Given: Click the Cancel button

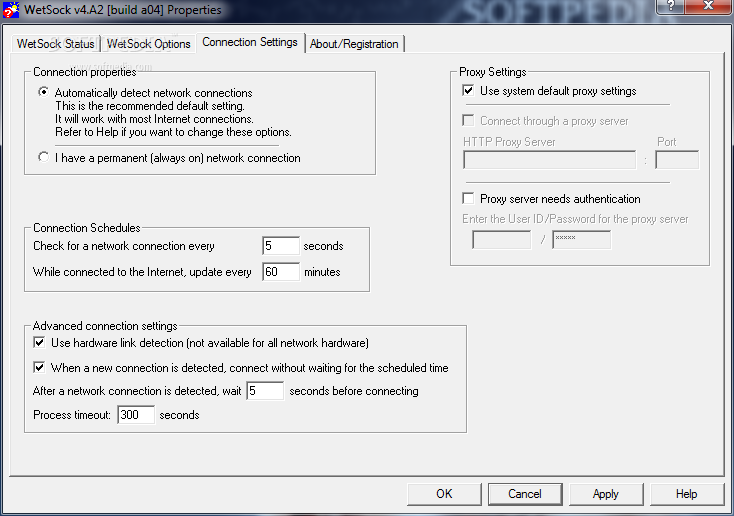Looking at the screenshot, I should click(x=525, y=494).
